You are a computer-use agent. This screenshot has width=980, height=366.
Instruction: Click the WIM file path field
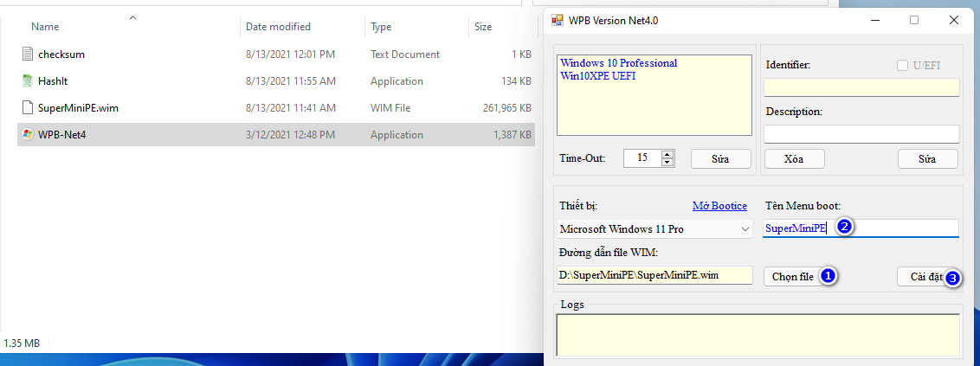pos(654,275)
